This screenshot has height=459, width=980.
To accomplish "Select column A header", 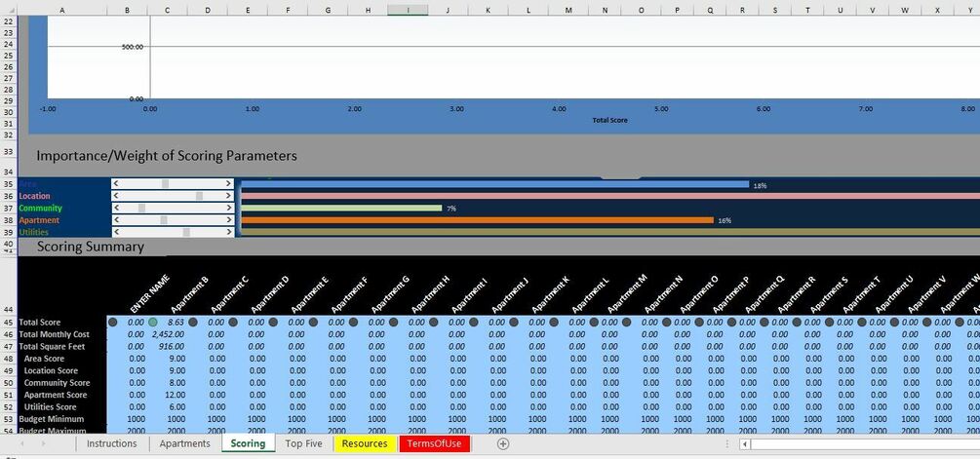I will tap(62, 10).
